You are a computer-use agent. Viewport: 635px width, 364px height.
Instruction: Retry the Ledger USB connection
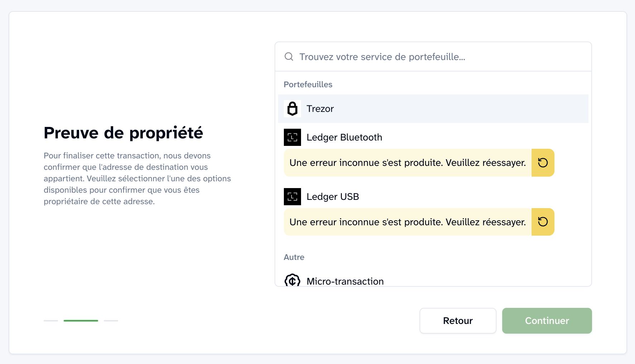[543, 222]
